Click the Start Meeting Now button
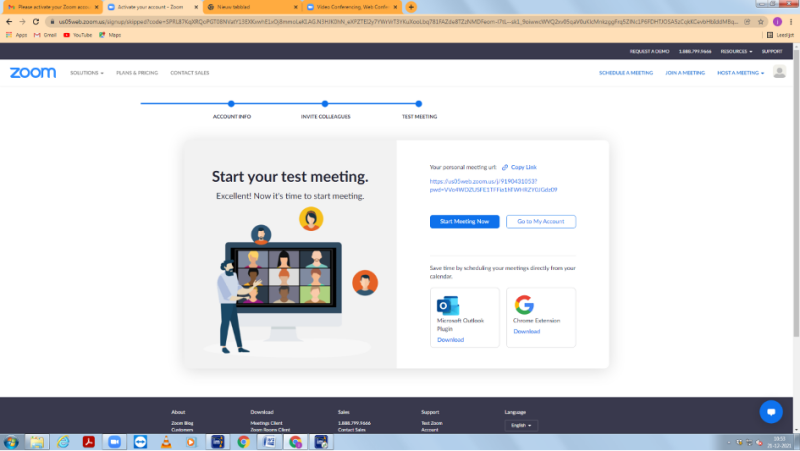The width and height of the screenshot is (800, 451). coord(464,221)
